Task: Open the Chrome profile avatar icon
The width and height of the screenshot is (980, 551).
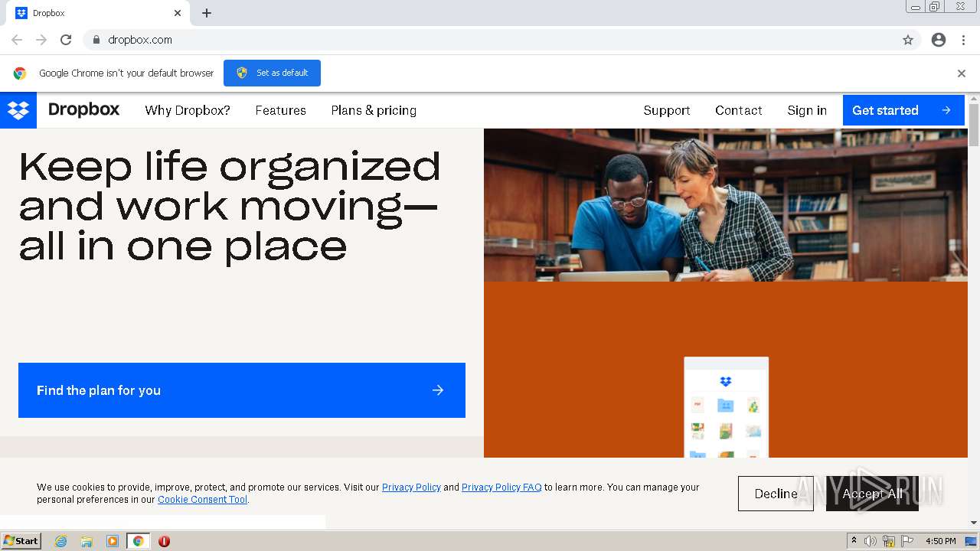Action: pyautogui.click(x=939, y=40)
